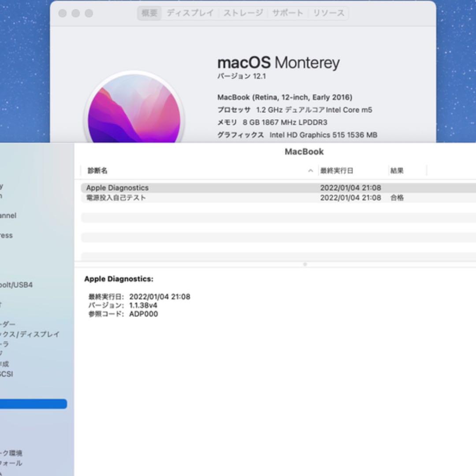Click the グラフィックス Intel HD Graphics 515 line

297,135
